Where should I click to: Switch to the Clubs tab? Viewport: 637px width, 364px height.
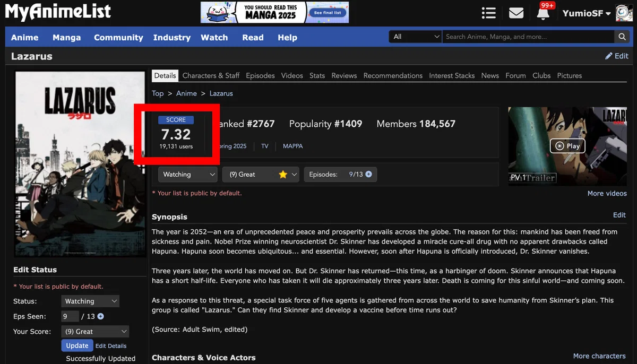541,75
